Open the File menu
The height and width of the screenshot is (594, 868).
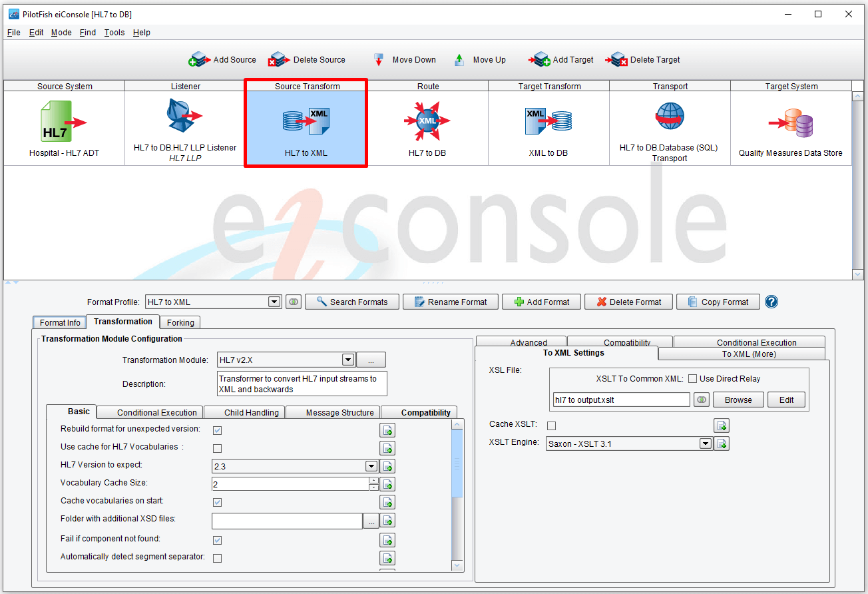coord(13,33)
